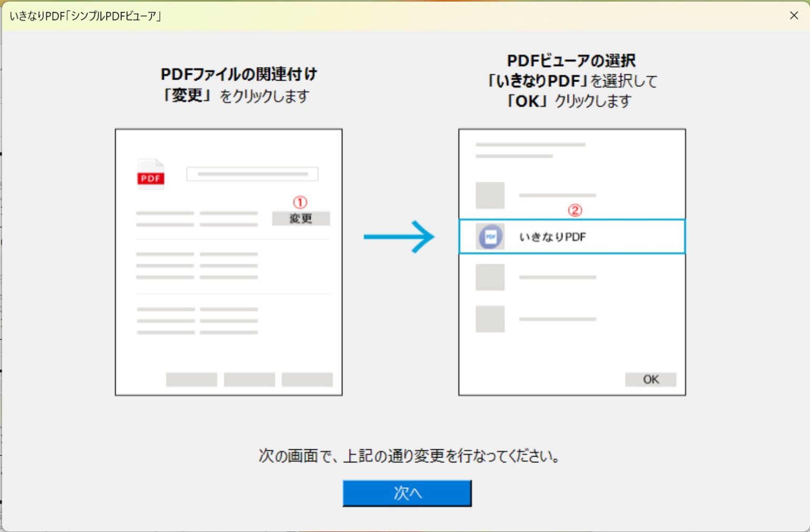This screenshot has height=532, width=810.
Task: Click the OK button in the right illustration
Action: point(650,379)
